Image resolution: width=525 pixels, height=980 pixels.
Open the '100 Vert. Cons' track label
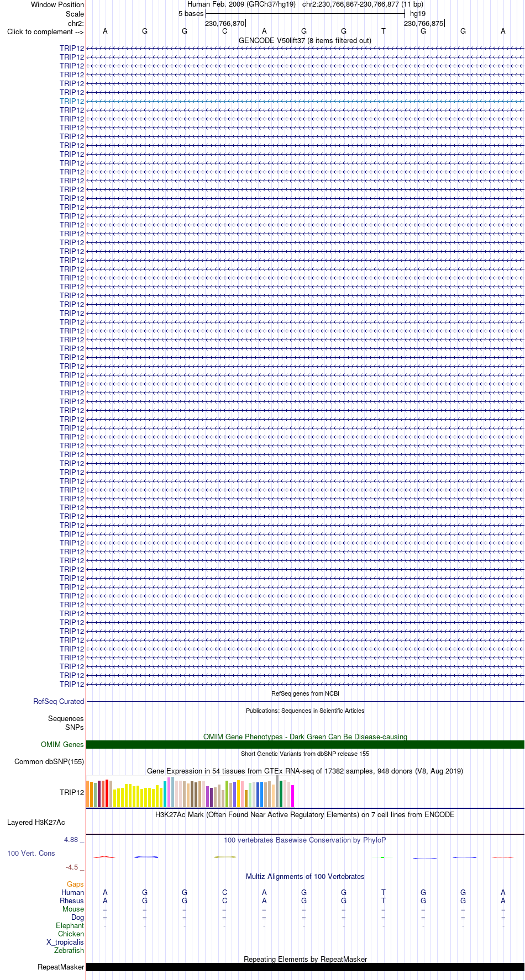tap(31, 854)
